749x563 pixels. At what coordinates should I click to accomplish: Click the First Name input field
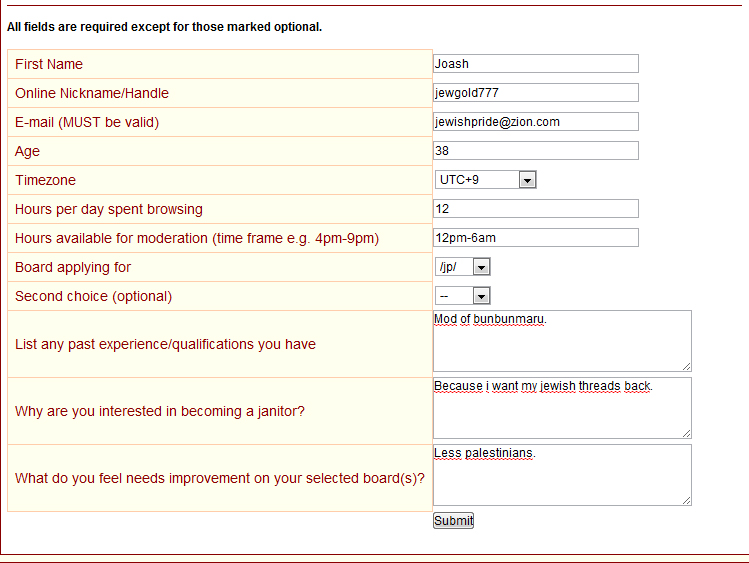point(535,64)
